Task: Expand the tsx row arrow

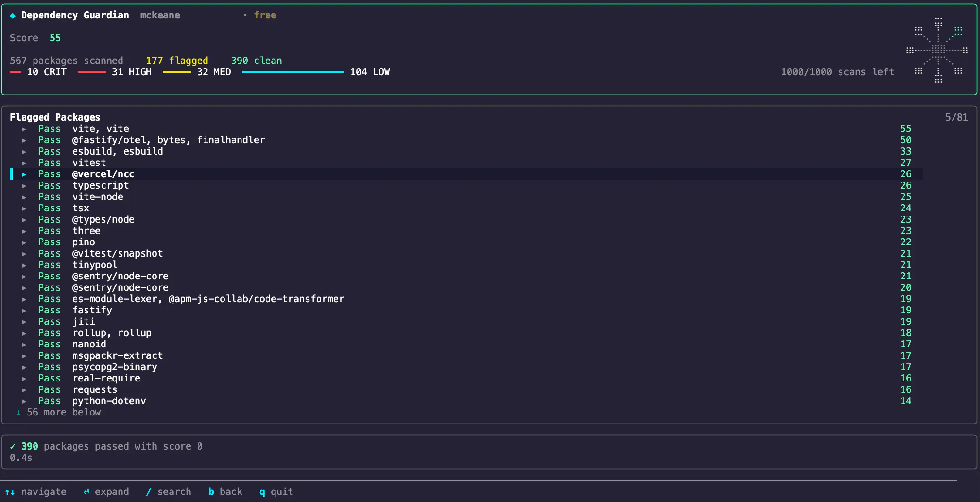Action: point(24,208)
